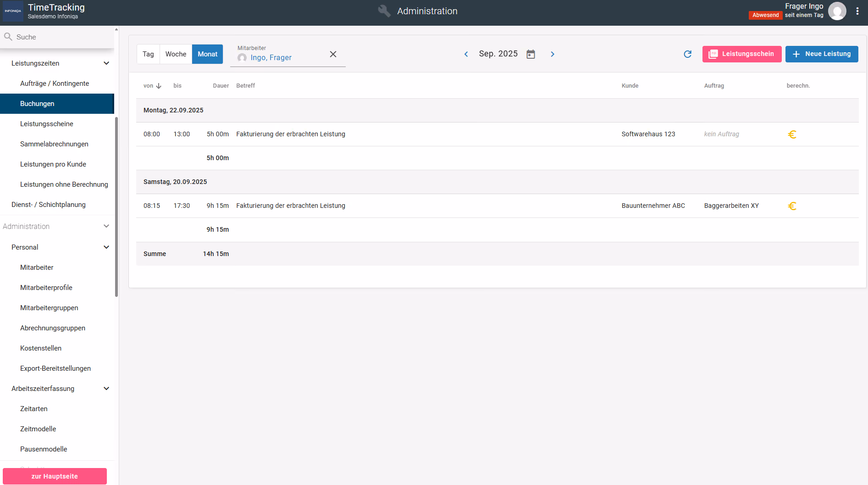
Task: Click the kein Auftrag cell
Action: [x=721, y=134]
